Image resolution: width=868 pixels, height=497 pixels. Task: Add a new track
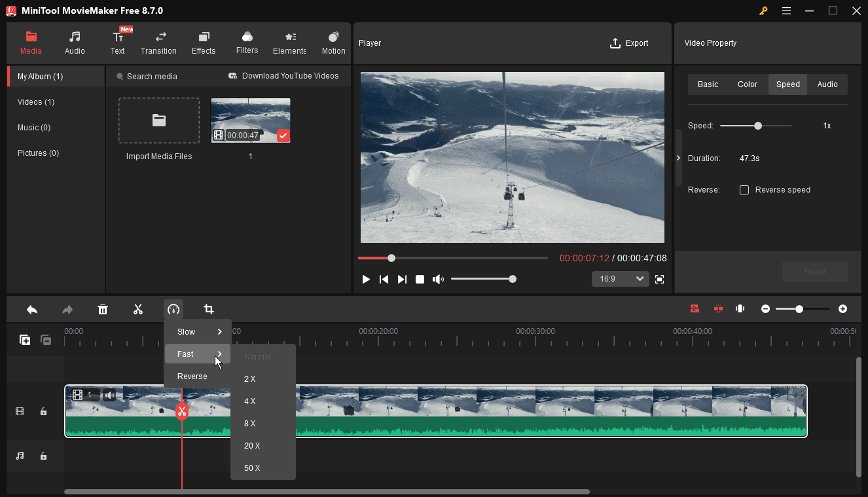click(25, 340)
